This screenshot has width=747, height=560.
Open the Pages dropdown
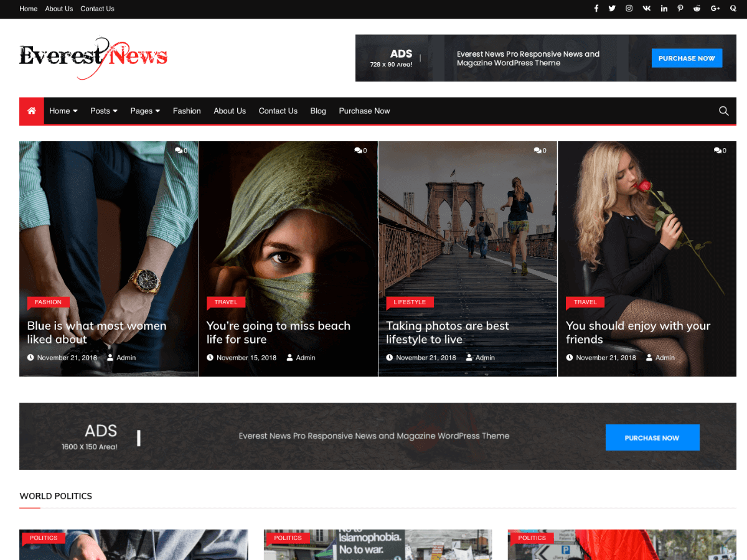click(144, 111)
